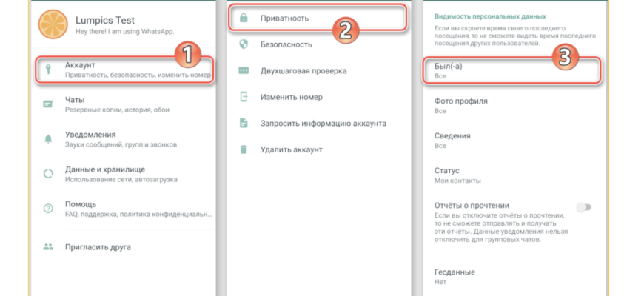Open the Чаты settings label
Screen dimensions: 644x296
75,100
